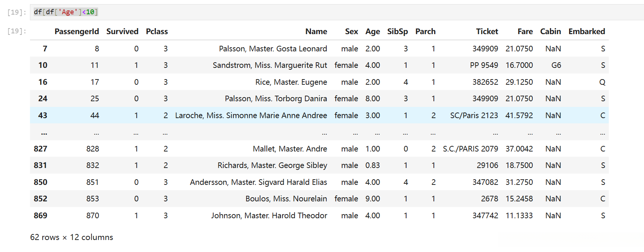Click the Ticket column header
The width and height of the screenshot is (644, 252).
(487, 31)
